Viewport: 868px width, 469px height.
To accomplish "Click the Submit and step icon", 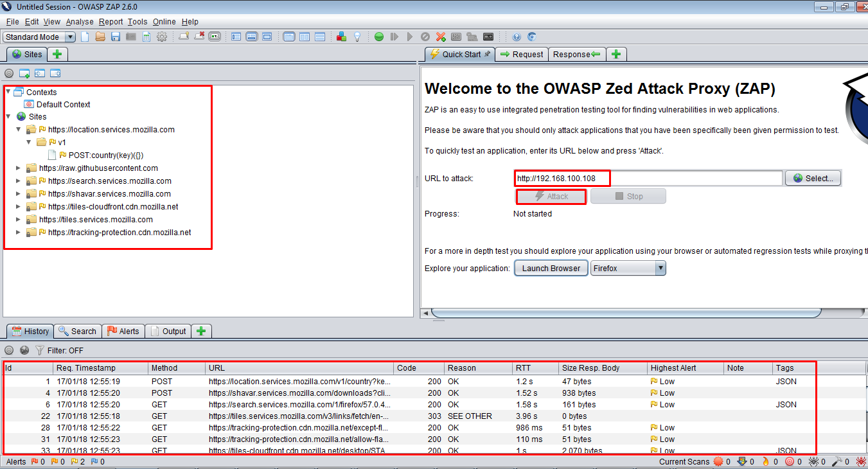I will [x=394, y=37].
